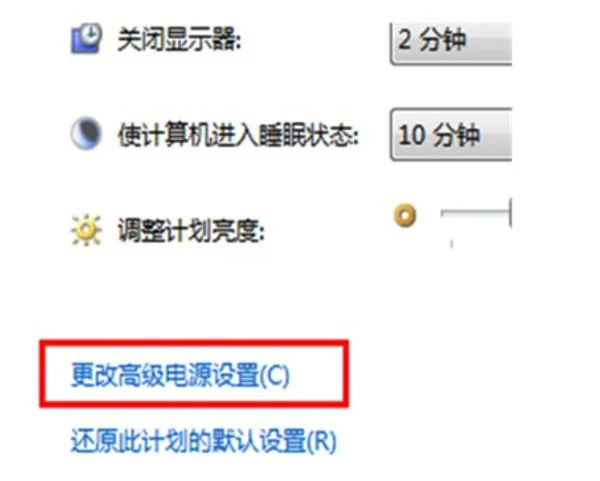Click the red-highlighted advanced power settings link
Viewport: 600px width, 481px height.
point(180,375)
